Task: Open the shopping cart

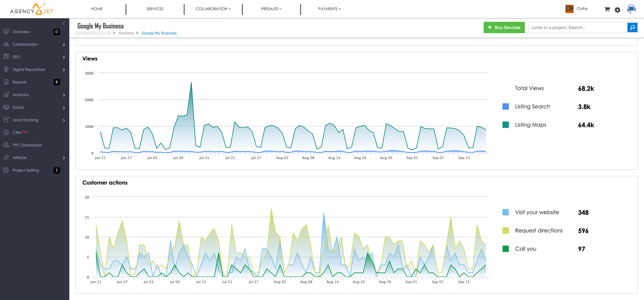Action: (x=607, y=9)
